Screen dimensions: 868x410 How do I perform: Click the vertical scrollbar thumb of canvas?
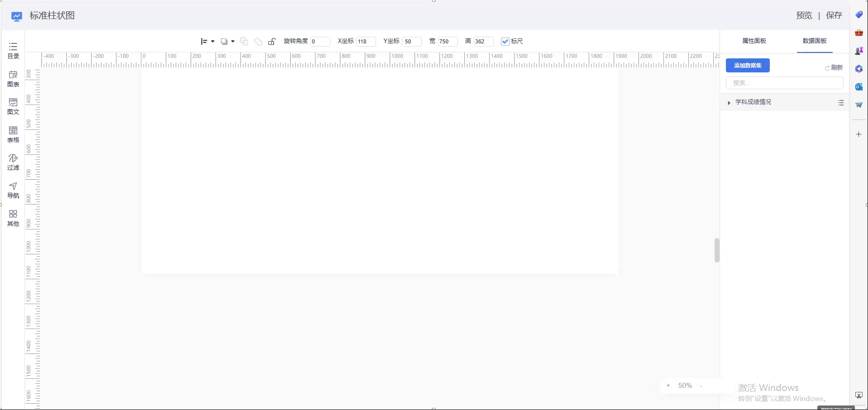coord(717,250)
